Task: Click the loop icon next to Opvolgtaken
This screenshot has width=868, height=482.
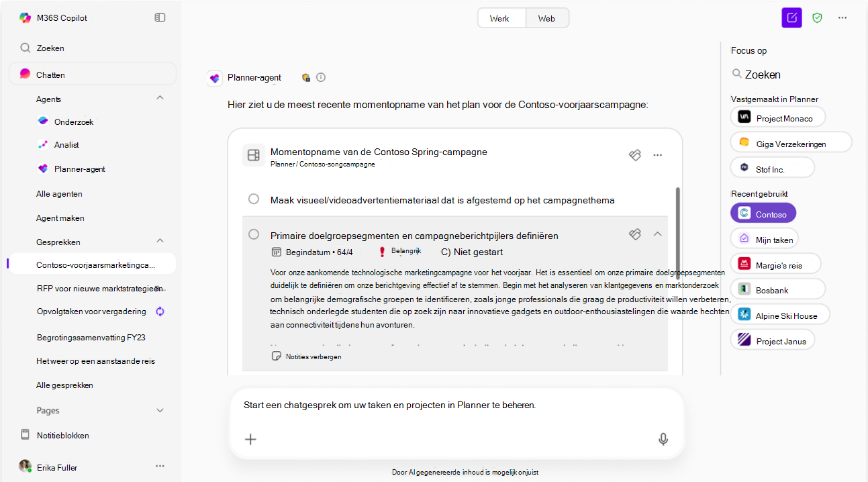Action: point(160,311)
